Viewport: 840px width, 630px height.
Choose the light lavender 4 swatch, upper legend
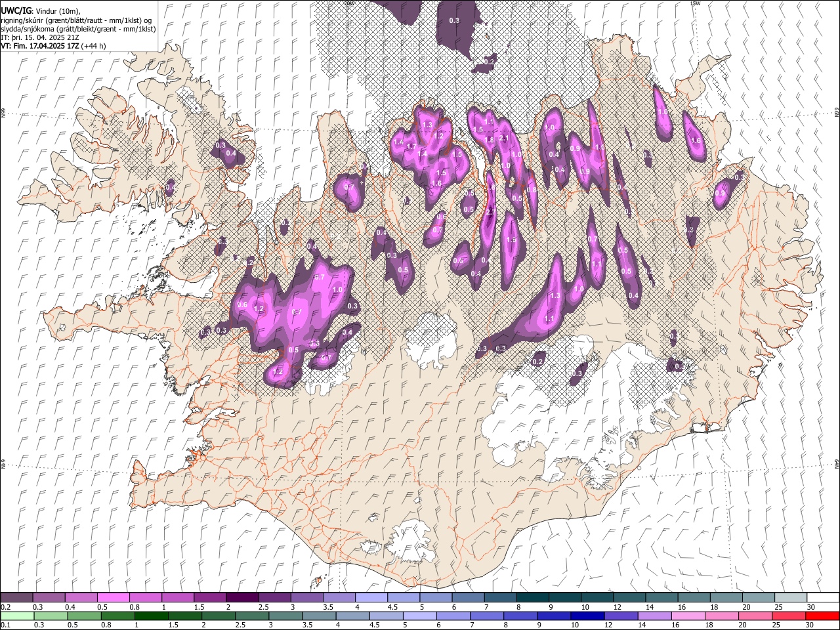click(371, 597)
